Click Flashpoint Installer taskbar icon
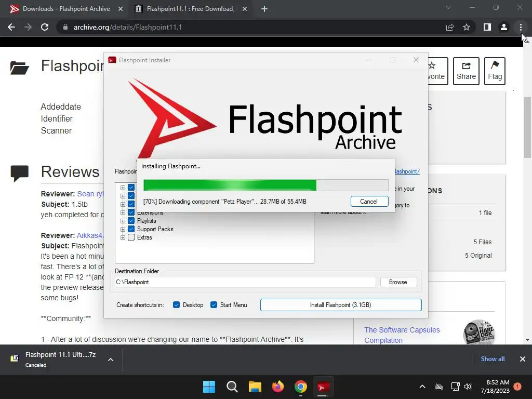Image resolution: width=532 pixels, height=399 pixels. click(323, 387)
